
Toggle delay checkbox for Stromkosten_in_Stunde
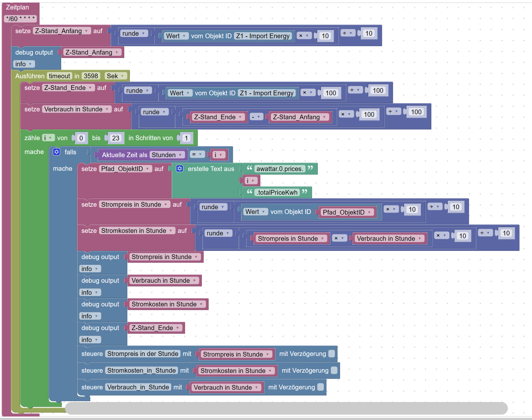(334, 370)
